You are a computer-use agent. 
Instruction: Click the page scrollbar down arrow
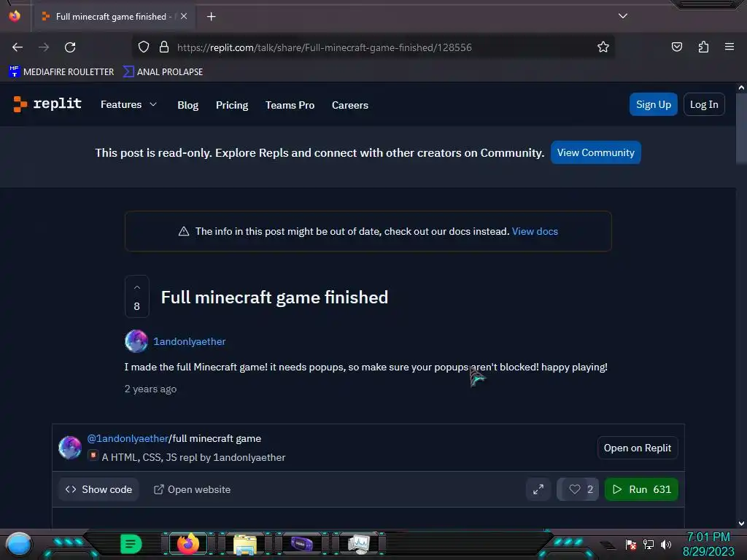pos(741,524)
